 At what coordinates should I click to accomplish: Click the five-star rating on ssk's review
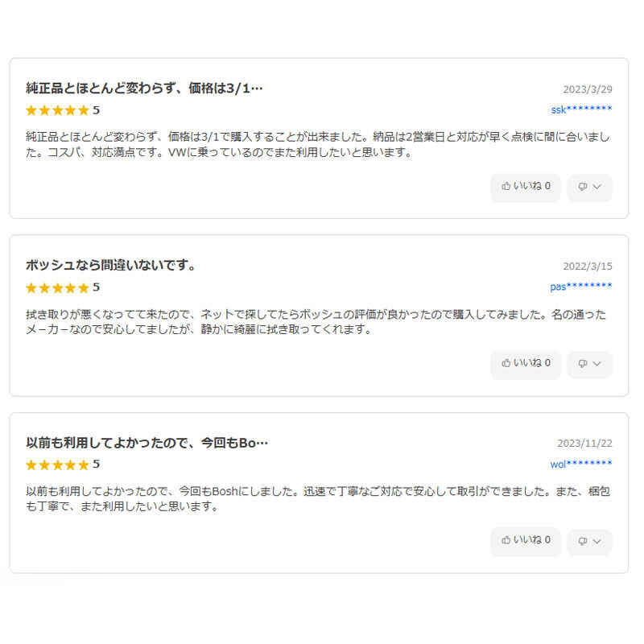point(57,110)
